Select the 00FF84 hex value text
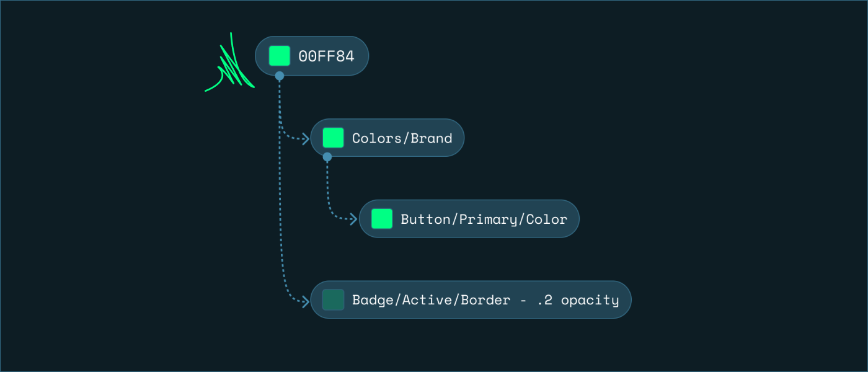This screenshot has height=372, width=868. click(326, 56)
